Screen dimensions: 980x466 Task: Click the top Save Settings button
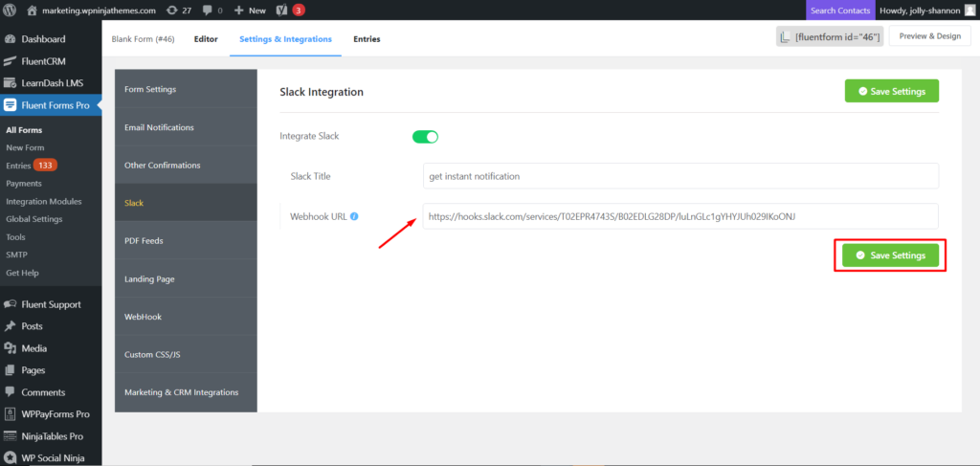click(891, 91)
